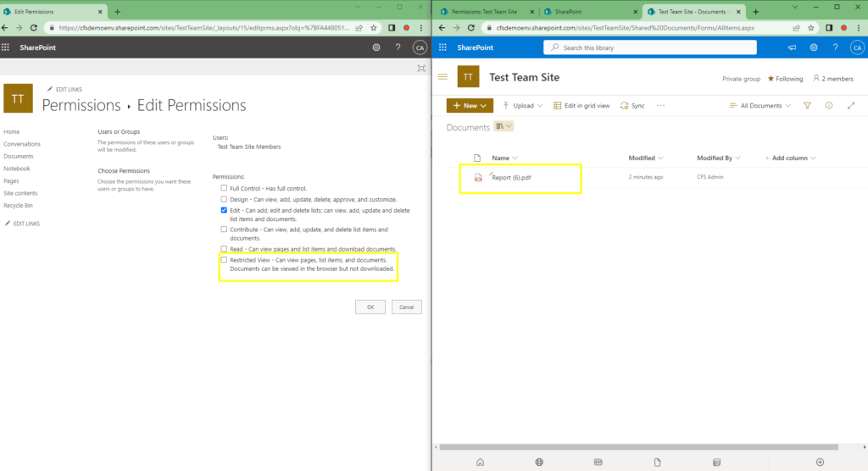Screen dimensions: 868x471
Task: Click globe icon in bottom bar
Action: point(539,463)
